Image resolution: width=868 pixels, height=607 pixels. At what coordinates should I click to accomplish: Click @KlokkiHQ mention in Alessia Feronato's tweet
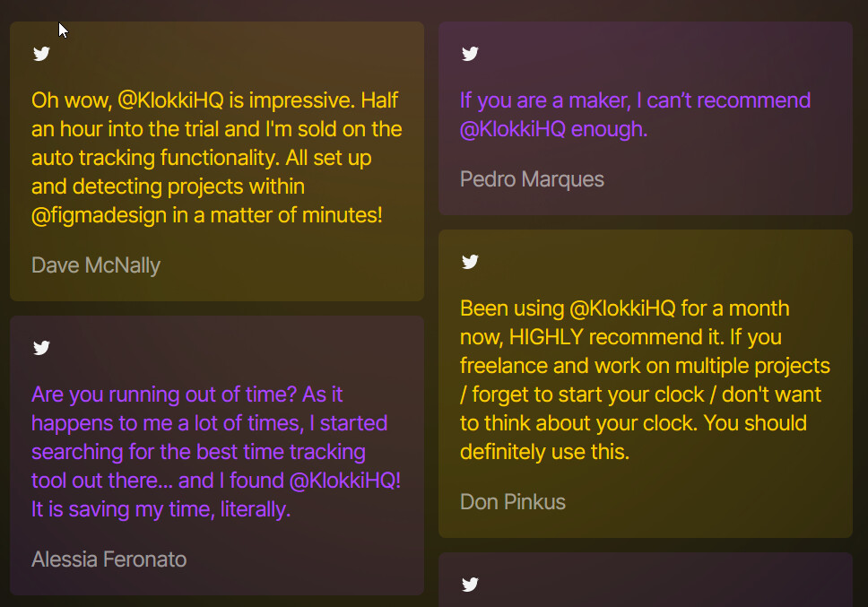click(x=343, y=481)
